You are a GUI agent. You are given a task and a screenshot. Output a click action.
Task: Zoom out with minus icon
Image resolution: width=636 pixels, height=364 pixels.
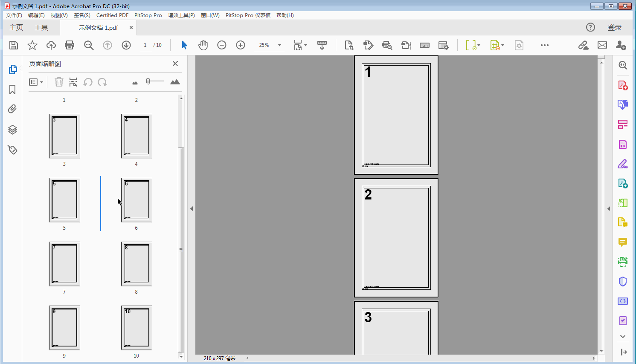(222, 45)
